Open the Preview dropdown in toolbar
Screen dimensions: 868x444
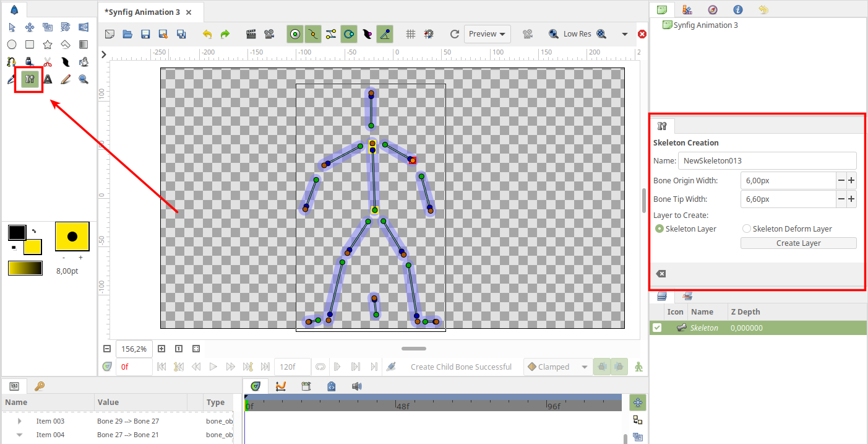(488, 34)
